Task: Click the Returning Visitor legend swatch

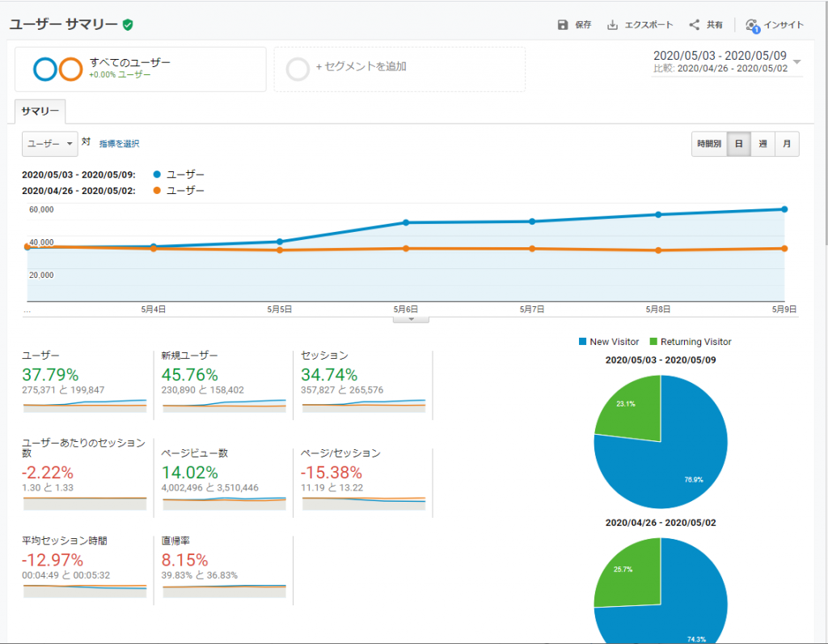Action: click(653, 342)
